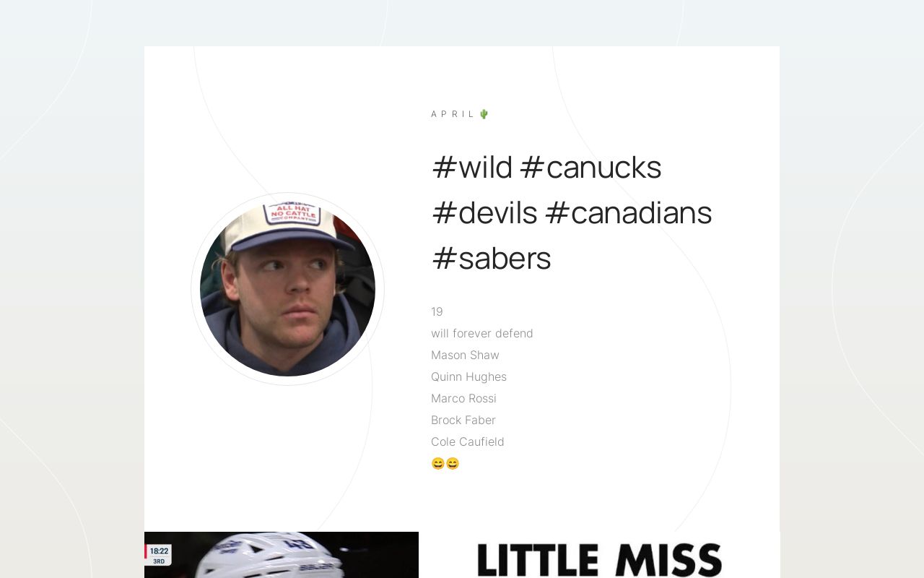This screenshot has height=578, width=924.
Task: Click the Brock Faber name
Action: (x=463, y=420)
